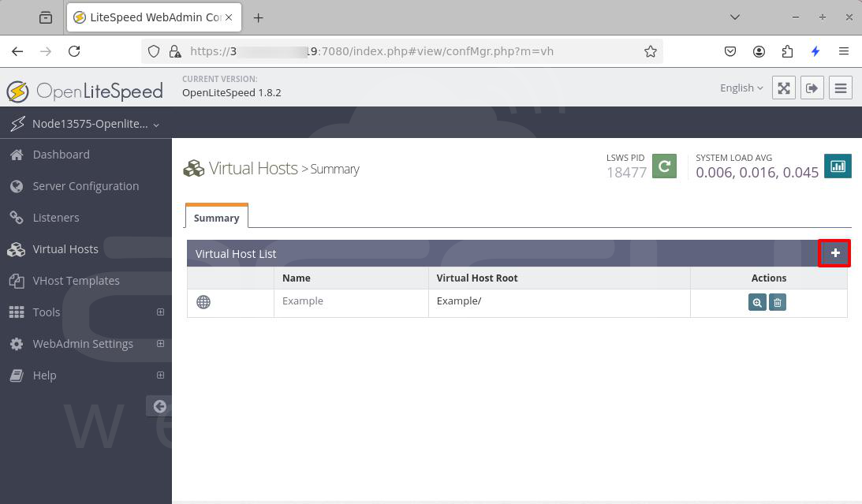The image size is (862, 504).
Task: Focus the browser address bar
Action: coord(401,52)
